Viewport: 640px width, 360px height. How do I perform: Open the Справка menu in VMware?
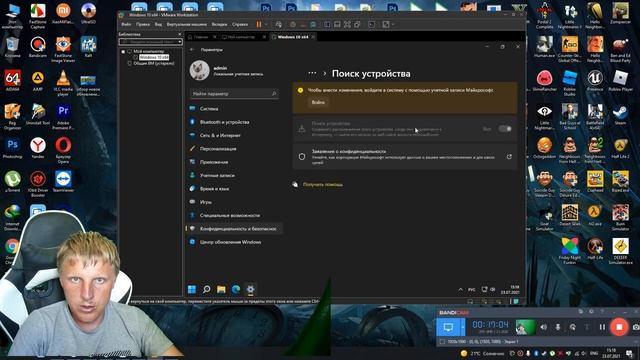[240, 24]
